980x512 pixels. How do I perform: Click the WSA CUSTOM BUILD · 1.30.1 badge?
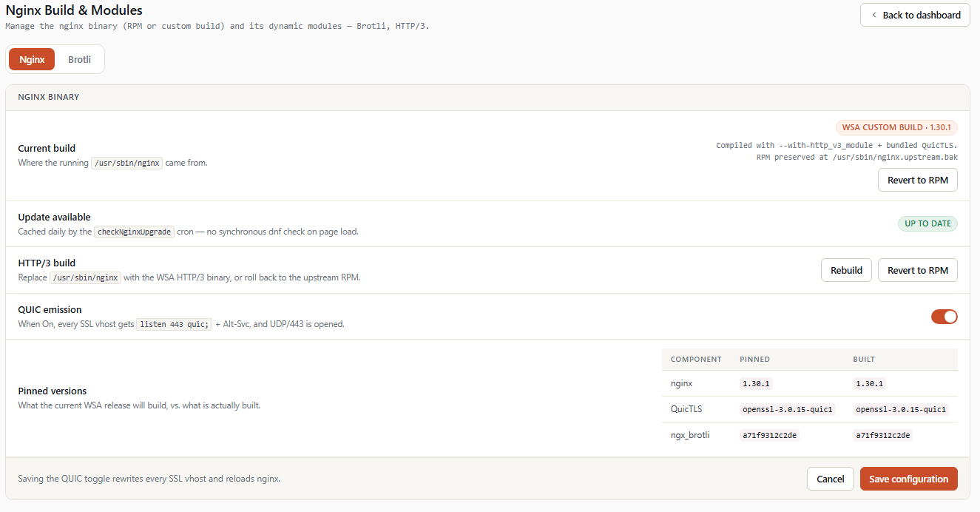tap(896, 127)
